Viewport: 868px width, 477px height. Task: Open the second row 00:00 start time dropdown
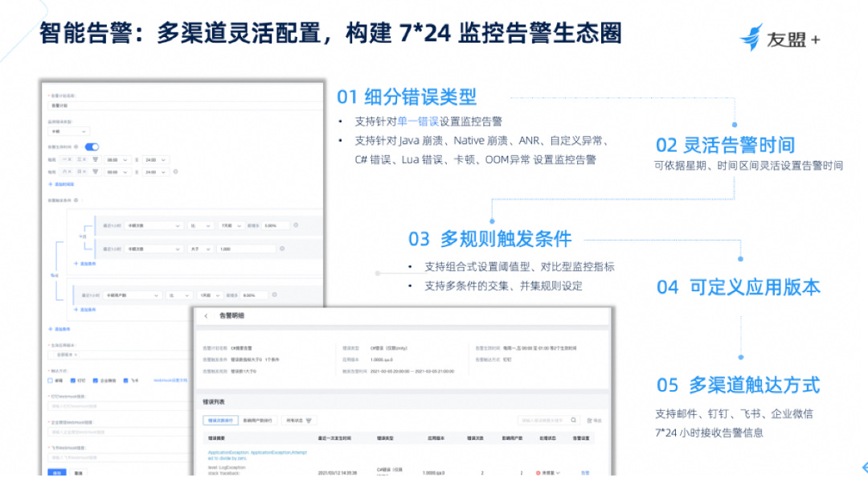coord(117,172)
